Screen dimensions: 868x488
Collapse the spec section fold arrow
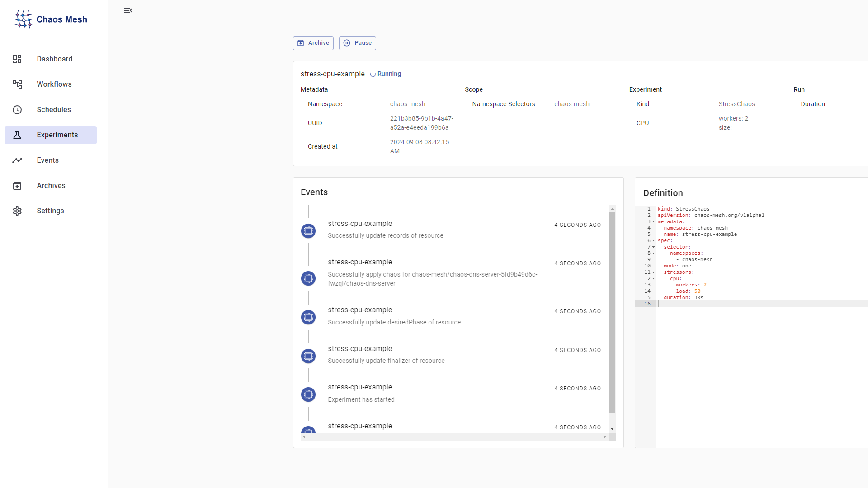point(654,241)
